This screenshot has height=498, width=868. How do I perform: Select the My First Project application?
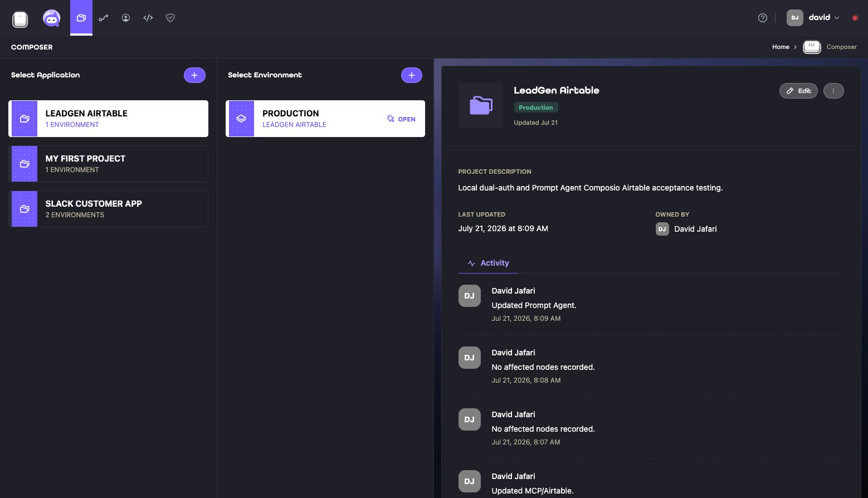tap(109, 164)
